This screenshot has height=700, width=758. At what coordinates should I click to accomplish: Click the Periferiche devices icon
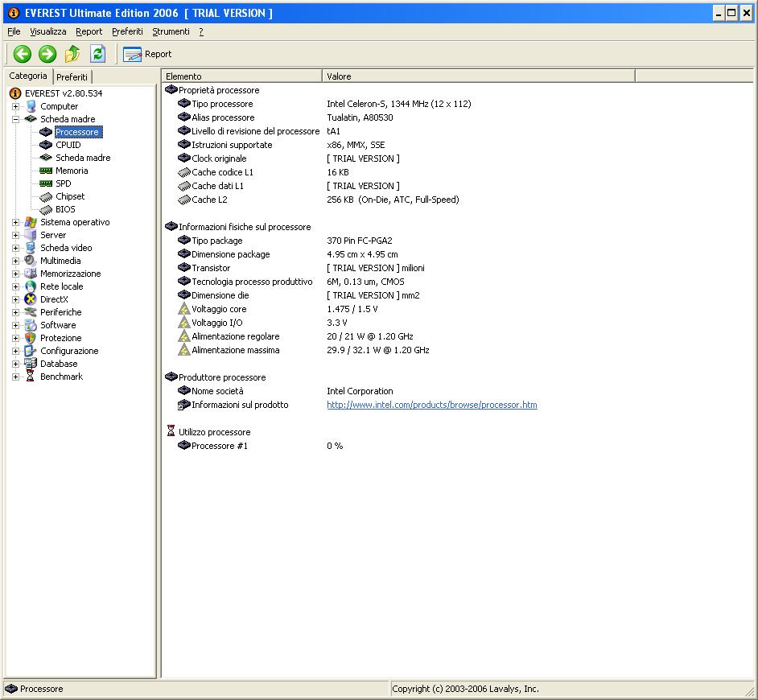31,312
